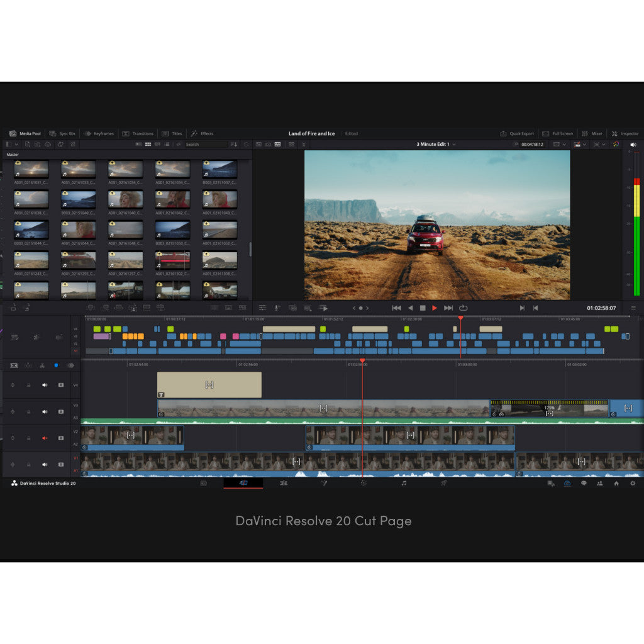The width and height of the screenshot is (644, 644).
Task: Select the source clip viewer mode icon
Action: (258, 144)
